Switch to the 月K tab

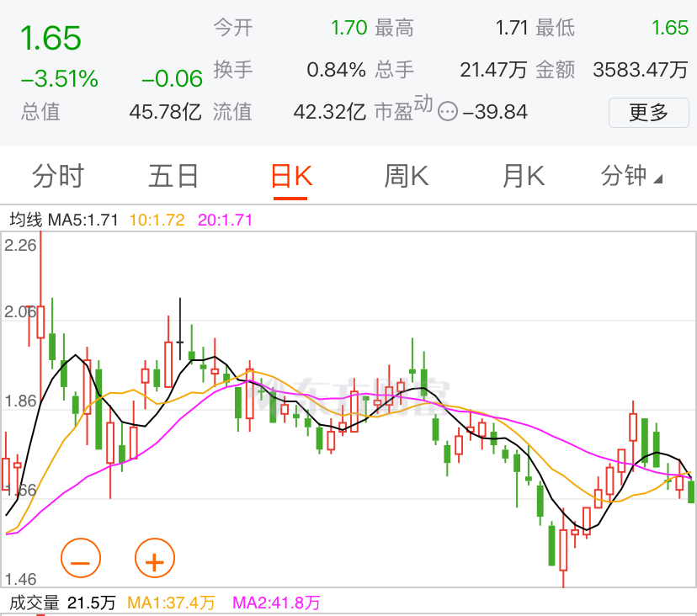coord(523,176)
